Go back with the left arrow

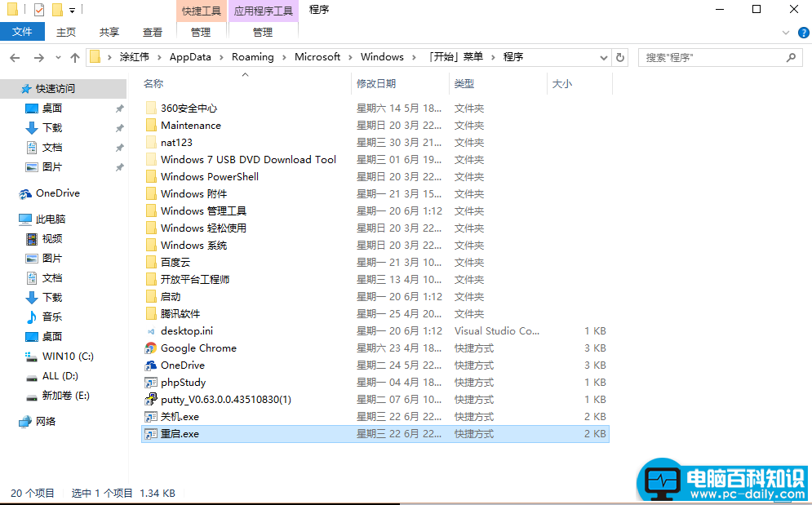(15, 57)
